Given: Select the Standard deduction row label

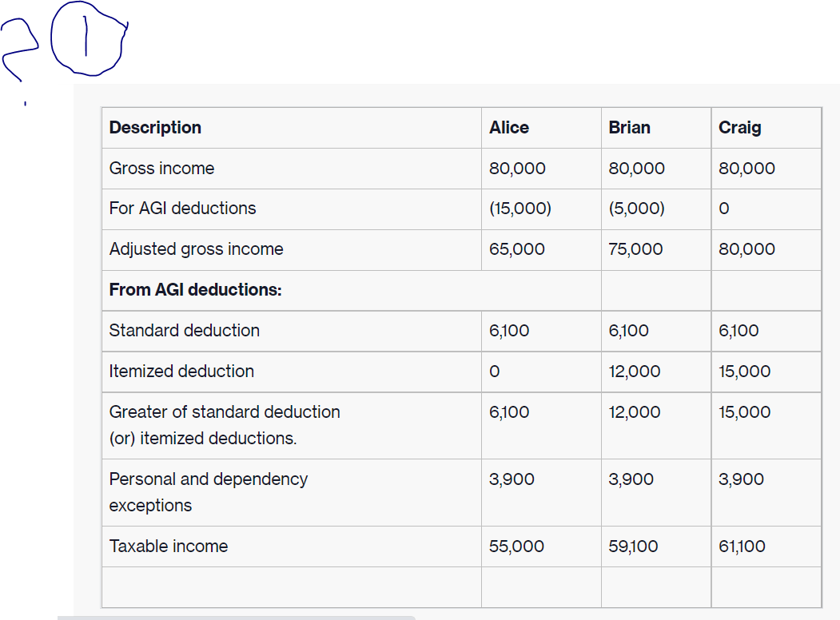Looking at the screenshot, I should 184,331.
